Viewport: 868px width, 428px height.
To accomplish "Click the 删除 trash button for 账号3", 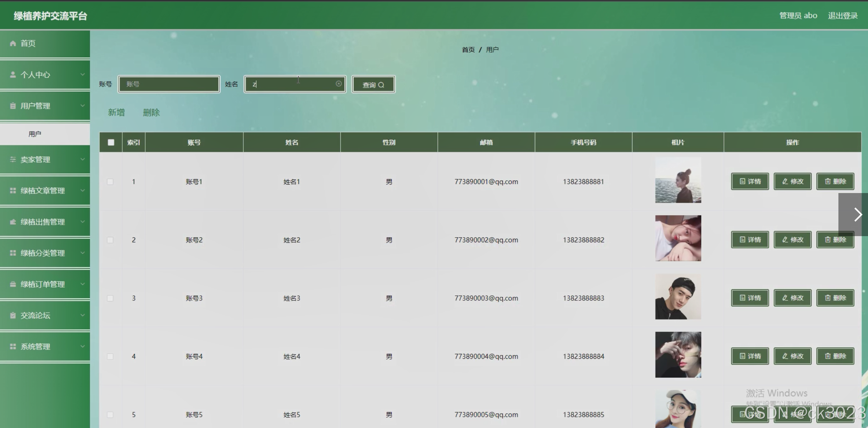I will (x=835, y=298).
